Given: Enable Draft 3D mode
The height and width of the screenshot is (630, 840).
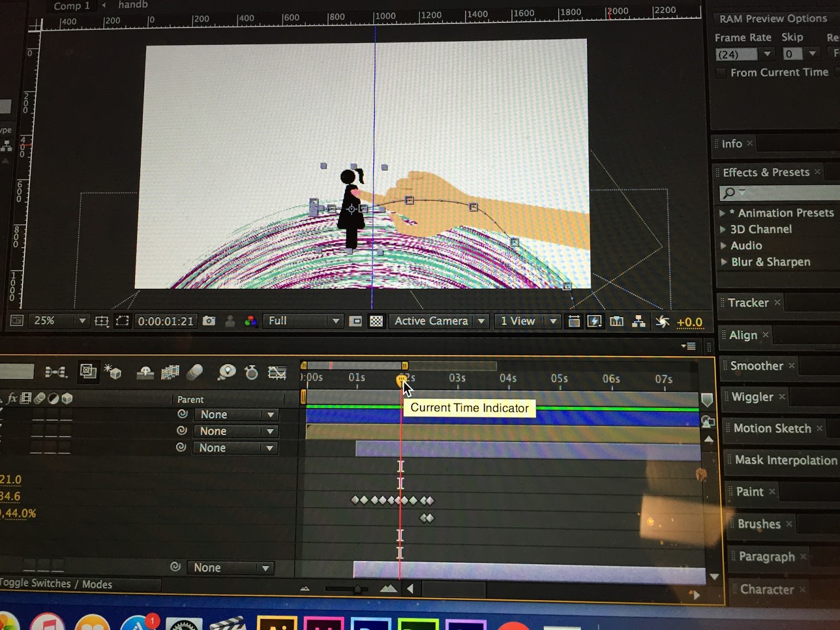Looking at the screenshot, I should pyautogui.click(x=113, y=372).
